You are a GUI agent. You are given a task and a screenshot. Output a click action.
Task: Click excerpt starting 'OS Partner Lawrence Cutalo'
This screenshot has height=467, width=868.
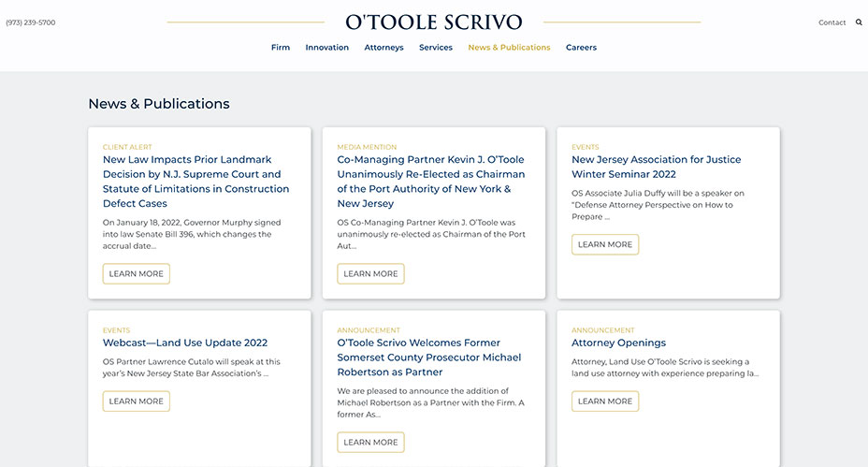[191, 367]
